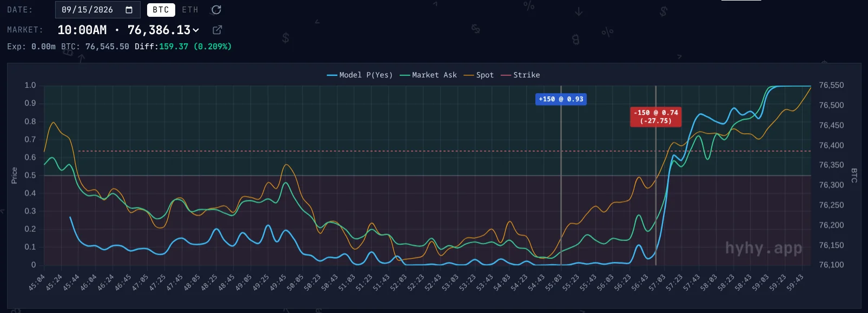Click the refresh icon next to ETH

(x=216, y=10)
